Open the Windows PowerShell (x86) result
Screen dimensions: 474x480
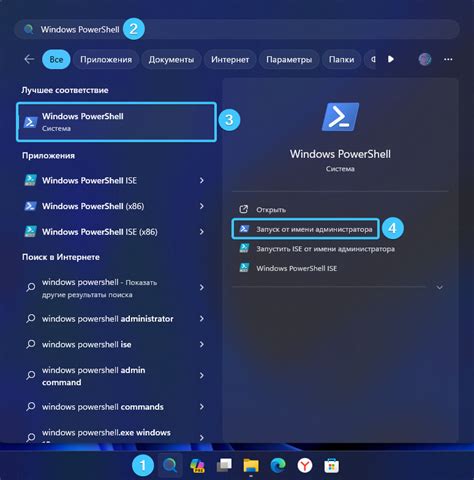[x=115, y=206]
